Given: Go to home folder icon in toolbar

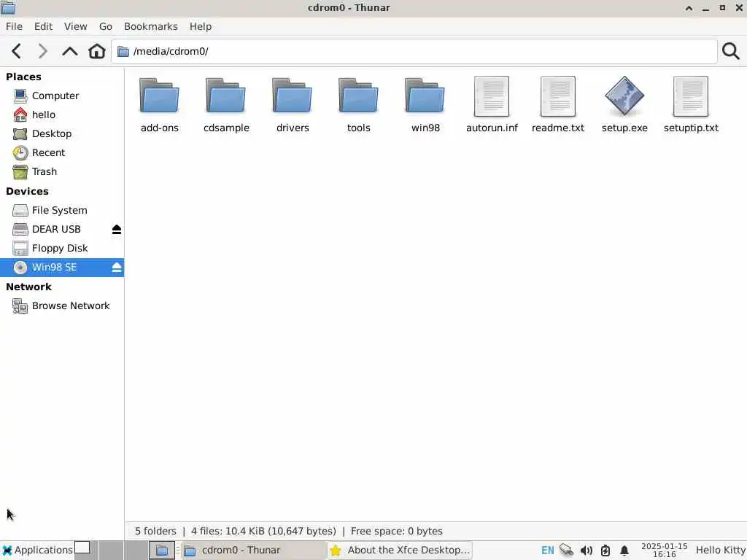Looking at the screenshot, I should pyautogui.click(x=97, y=51).
